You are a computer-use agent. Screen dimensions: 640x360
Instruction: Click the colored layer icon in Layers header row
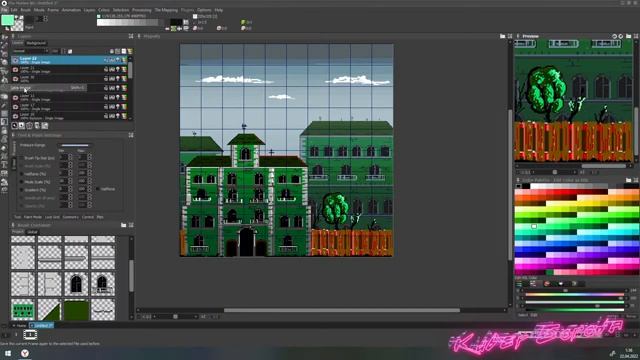130,51
